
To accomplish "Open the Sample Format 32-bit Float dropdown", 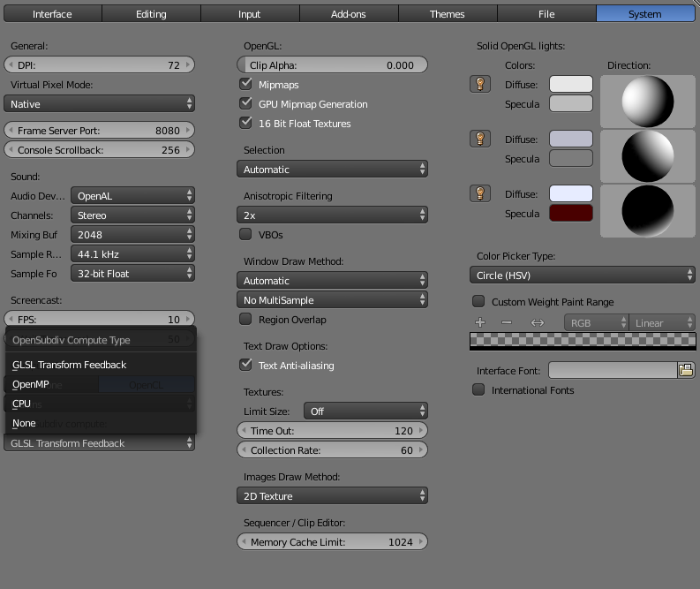I will [132, 273].
